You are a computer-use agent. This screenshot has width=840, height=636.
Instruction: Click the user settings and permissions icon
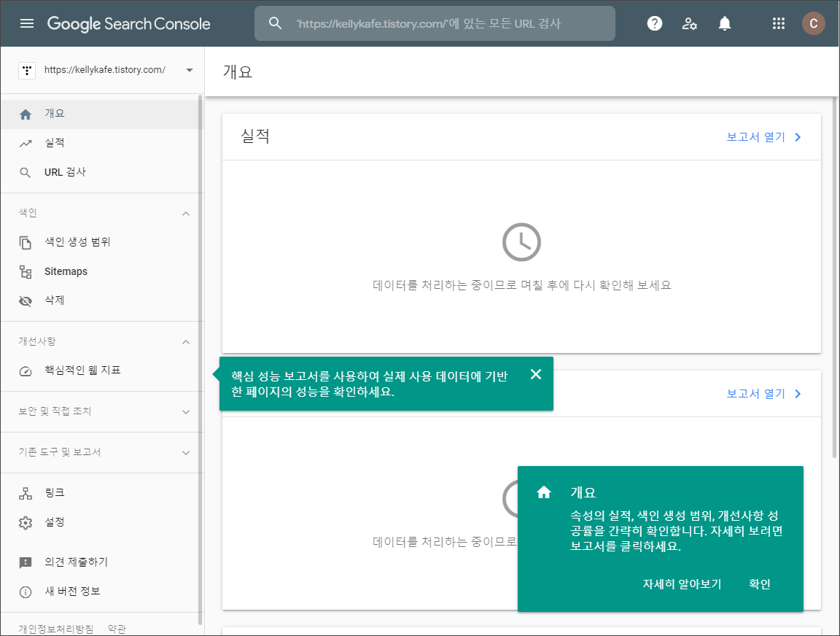pos(689,23)
